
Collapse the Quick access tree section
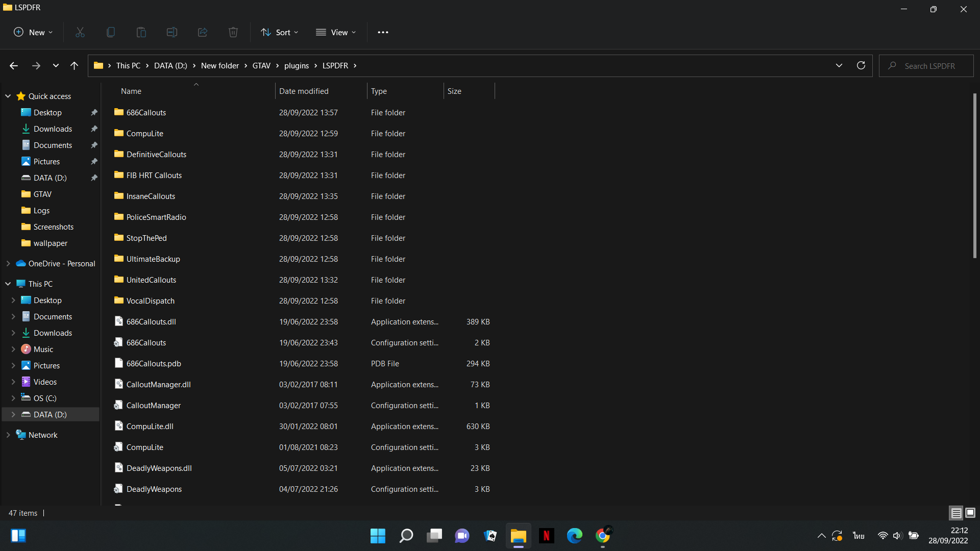tap(8, 96)
